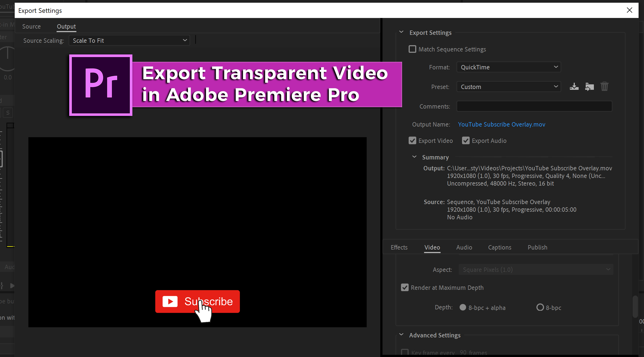Click the Output Name link
Image resolution: width=644 pixels, height=357 pixels.
click(501, 124)
